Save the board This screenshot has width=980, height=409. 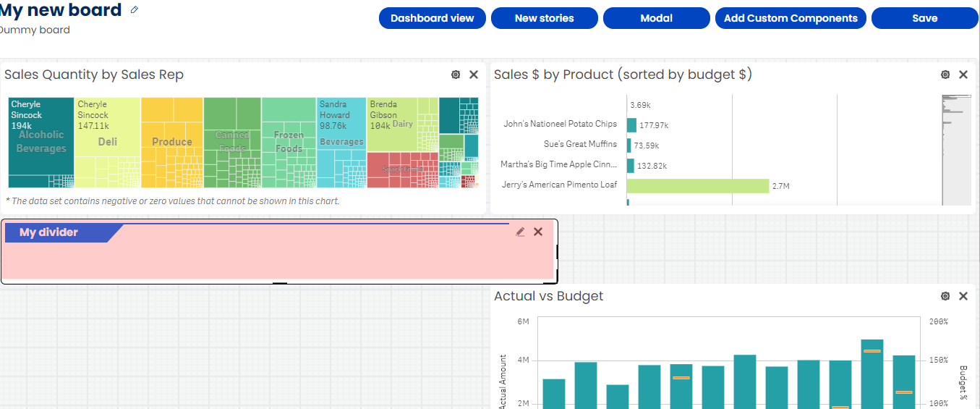(x=925, y=18)
